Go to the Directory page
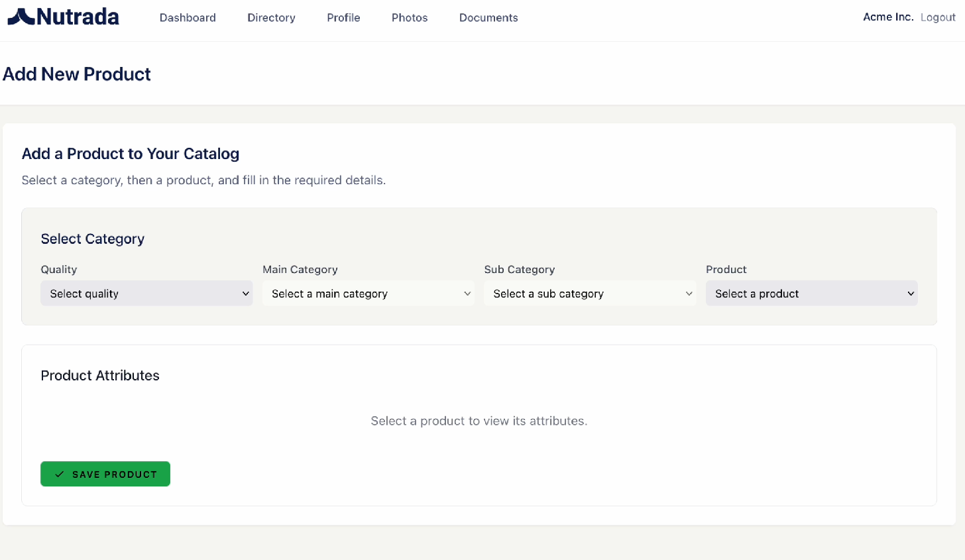The width and height of the screenshot is (965, 560). pos(271,18)
